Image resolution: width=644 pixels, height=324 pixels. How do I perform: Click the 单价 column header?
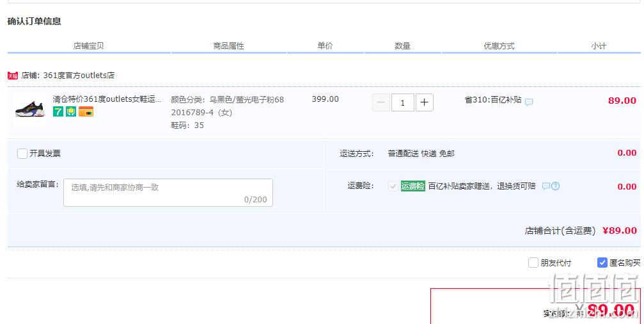325,45
